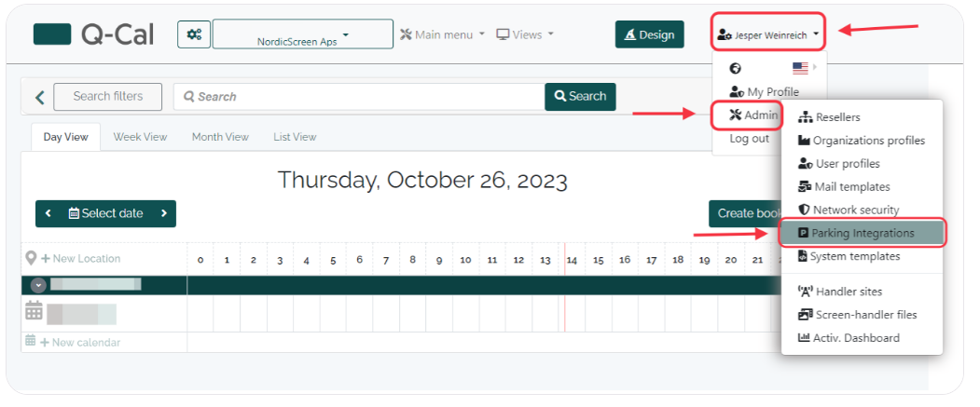
Task: Open NordicScreen Aps organization dropdown
Action: tap(302, 34)
